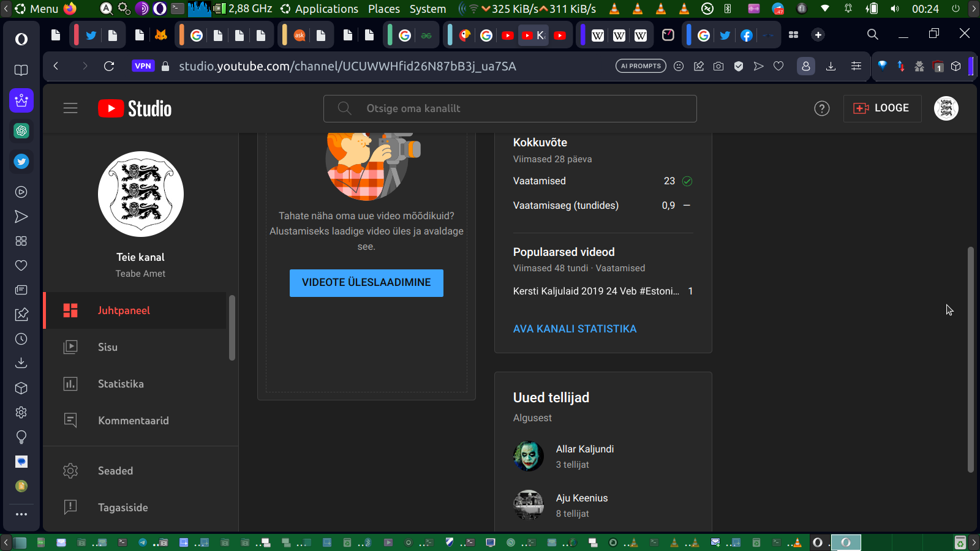The height and width of the screenshot is (551, 980).
Task: Click the volume speaker icon in the panel
Action: click(895, 9)
